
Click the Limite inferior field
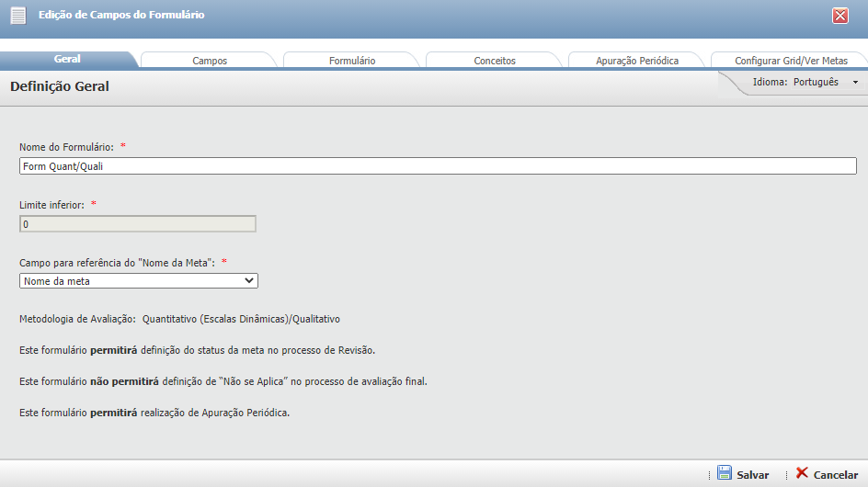pyautogui.click(x=138, y=224)
